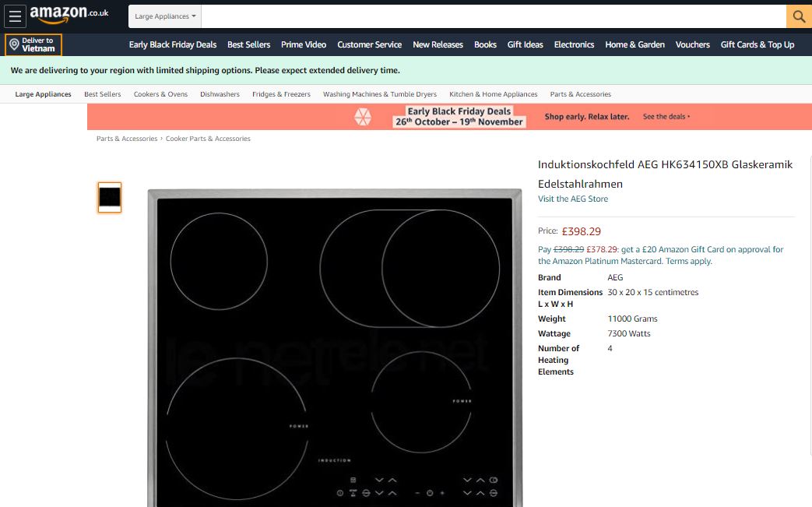Screen dimensions: 812x507
Task: Click the limited shipping options notice
Action: tap(205, 70)
